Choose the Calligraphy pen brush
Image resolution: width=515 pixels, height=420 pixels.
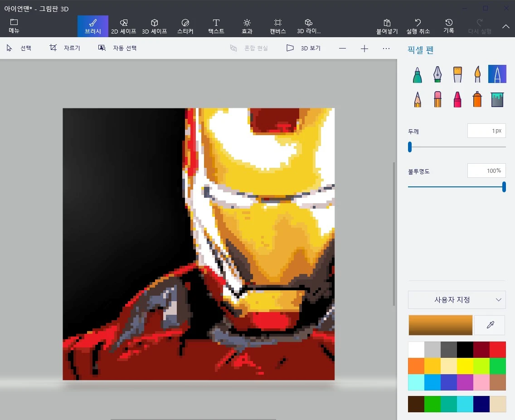(437, 74)
